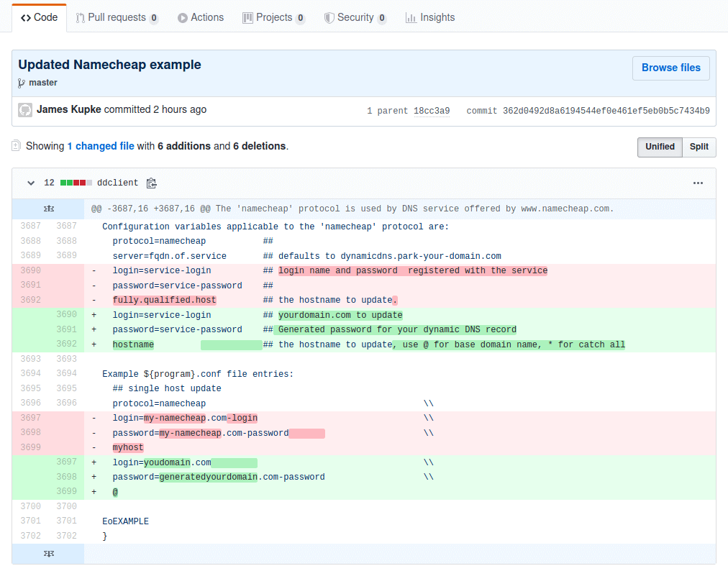The width and height of the screenshot is (728, 571).
Task: Click the Projects count badge
Action: [301, 18]
